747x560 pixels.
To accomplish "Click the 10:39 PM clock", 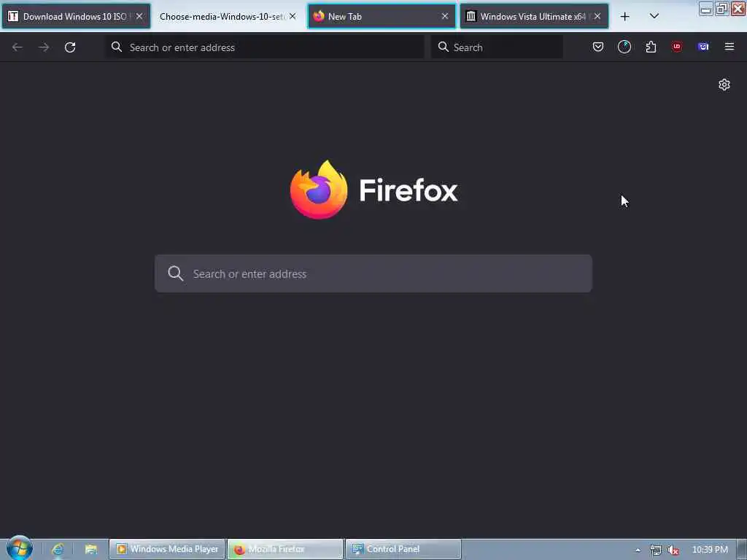I will point(710,550).
